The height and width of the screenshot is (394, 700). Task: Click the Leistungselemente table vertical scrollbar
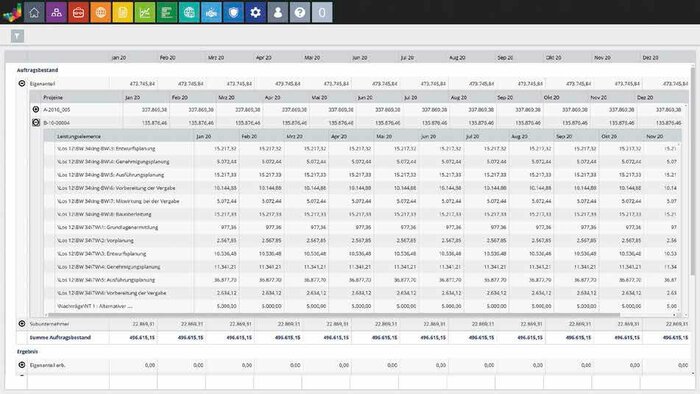[x=680, y=228]
